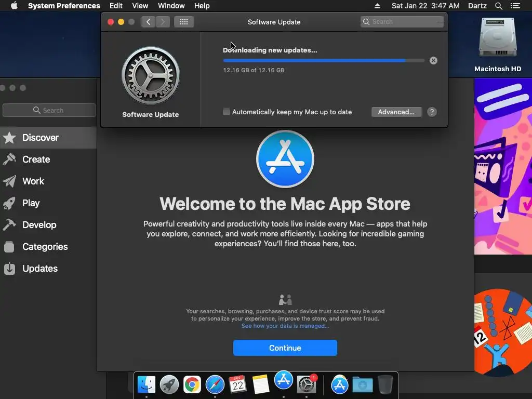The image size is (532, 399).
Task: Open Launchpad from the Dock
Action: point(169,385)
